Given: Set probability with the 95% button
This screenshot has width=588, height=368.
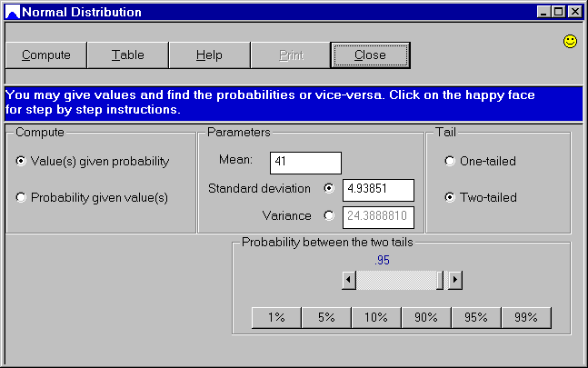Looking at the screenshot, I should tap(476, 317).
